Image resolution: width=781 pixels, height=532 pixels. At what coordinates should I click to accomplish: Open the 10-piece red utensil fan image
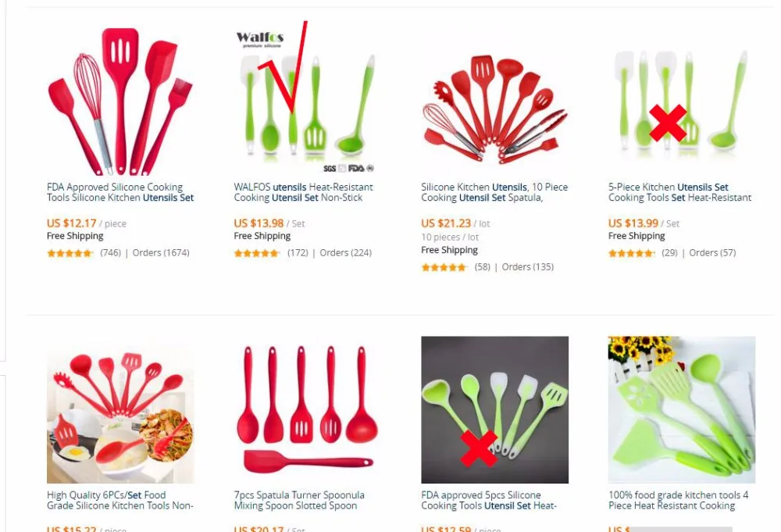tap(494, 102)
